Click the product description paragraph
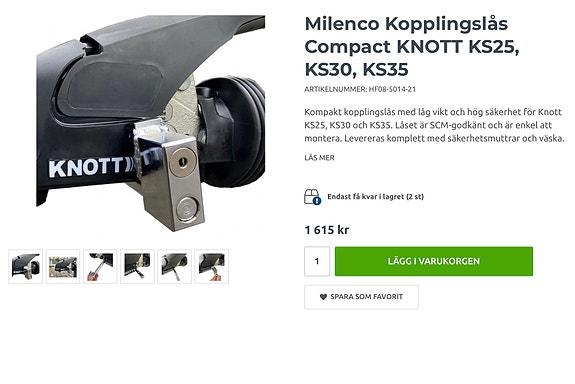 434,125
